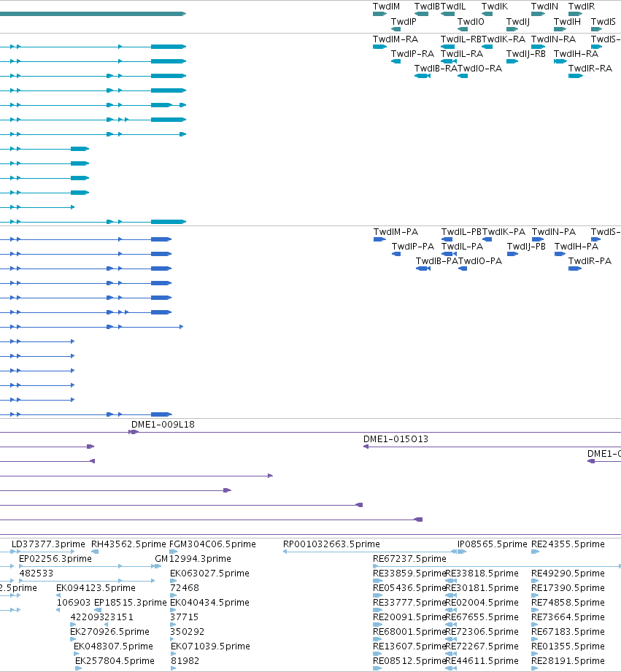The height and width of the screenshot is (672, 621).
Task: Click the TwdlM gene label
Action: tap(386, 7)
